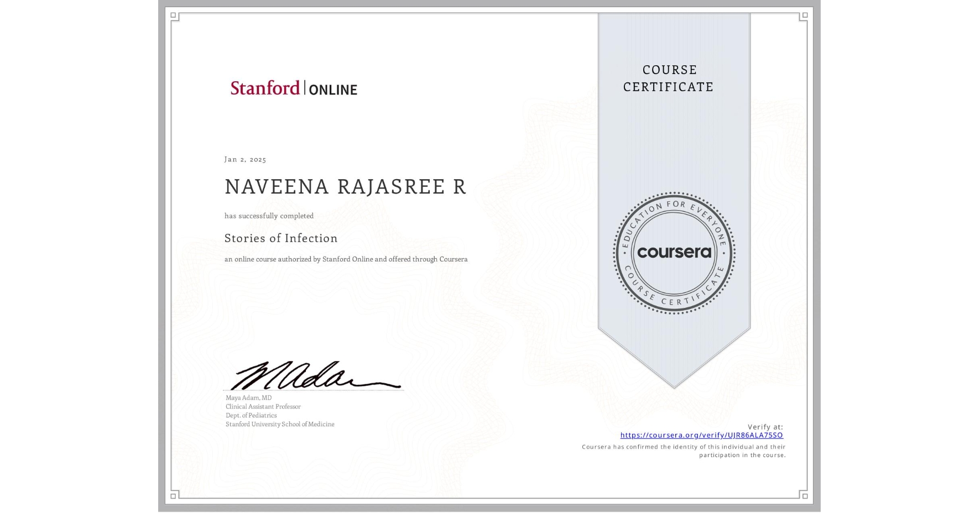The height and width of the screenshot is (513, 980).
Task: Click the date Jan 2, 2025
Action: pyautogui.click(x=245, y=159)
